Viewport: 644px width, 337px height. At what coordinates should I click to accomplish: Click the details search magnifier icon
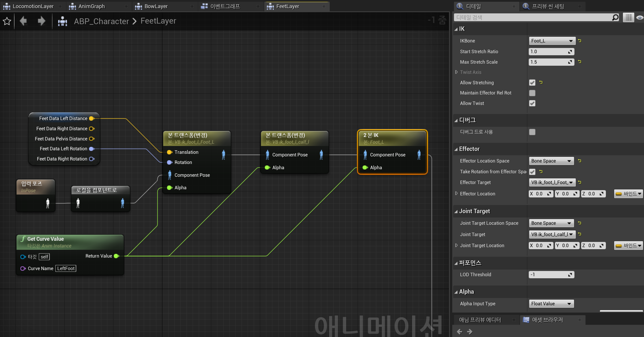point(615,17)
